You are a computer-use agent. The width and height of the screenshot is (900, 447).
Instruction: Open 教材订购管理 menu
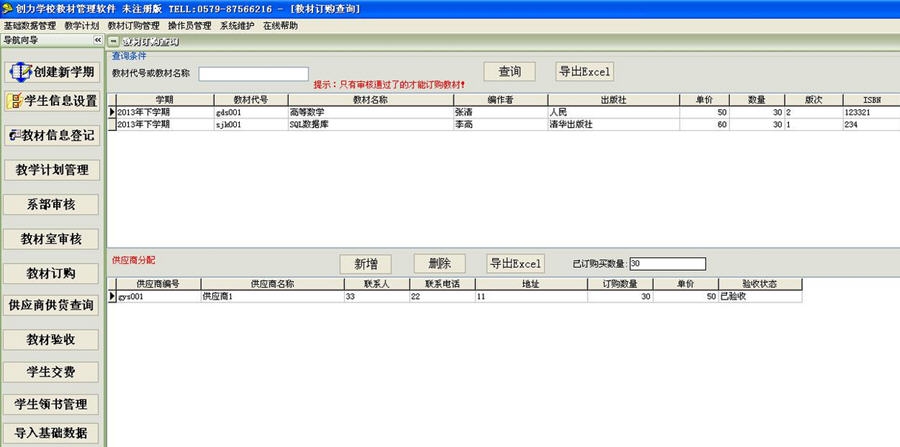[x=133, y=26]
